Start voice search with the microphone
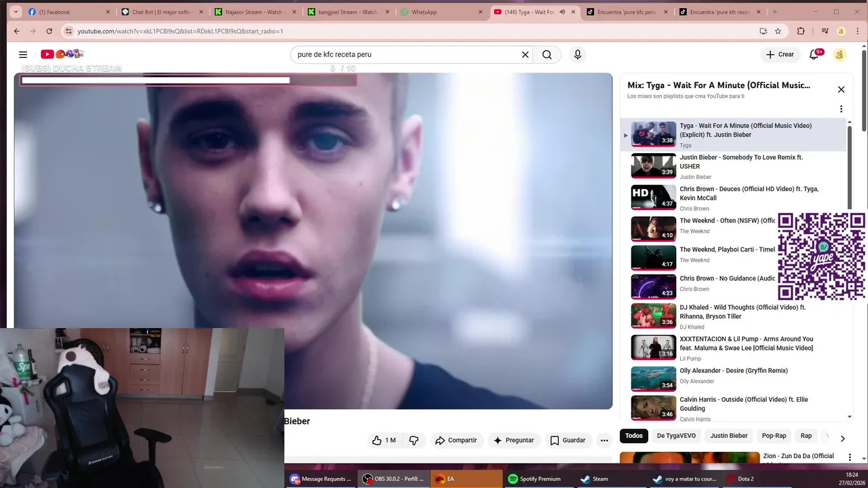The image size is (868, 488). click(578, 55)
